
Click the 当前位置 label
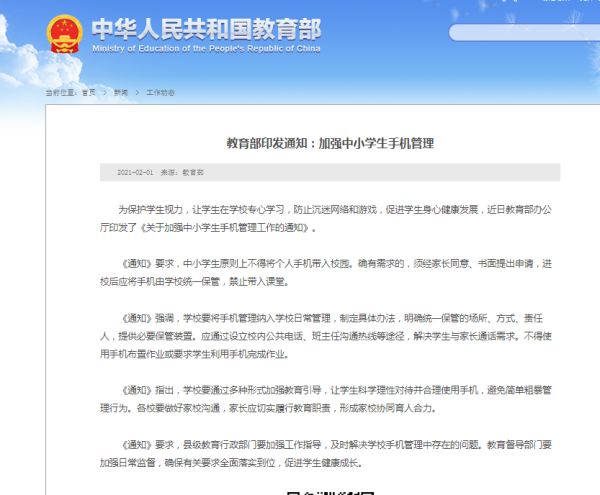coord(62,93)
